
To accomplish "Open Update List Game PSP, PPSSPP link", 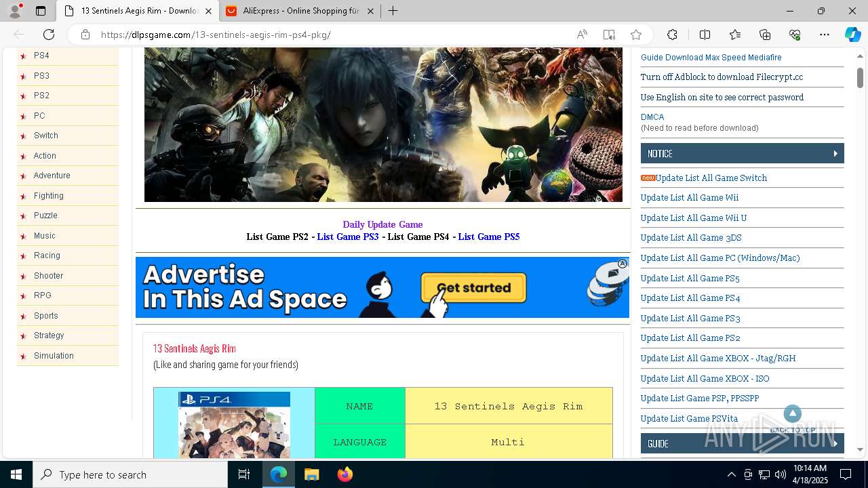I will coord(700,399).
